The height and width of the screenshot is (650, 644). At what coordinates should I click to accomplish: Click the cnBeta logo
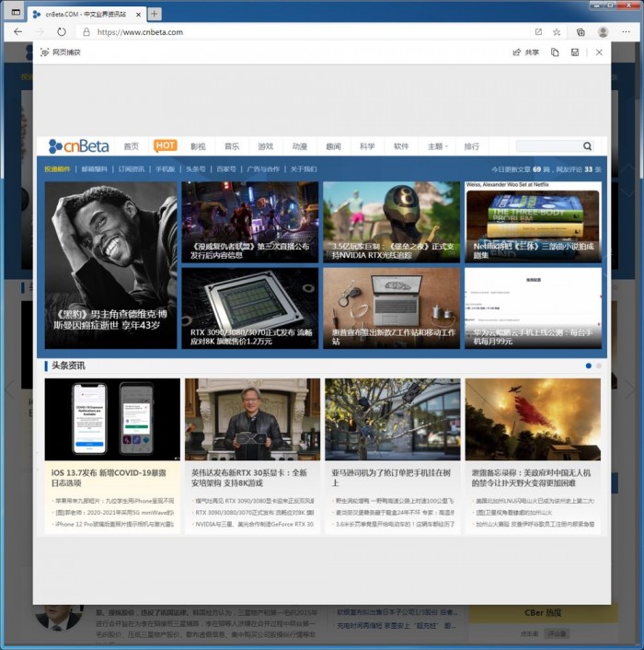pos(79,145)
